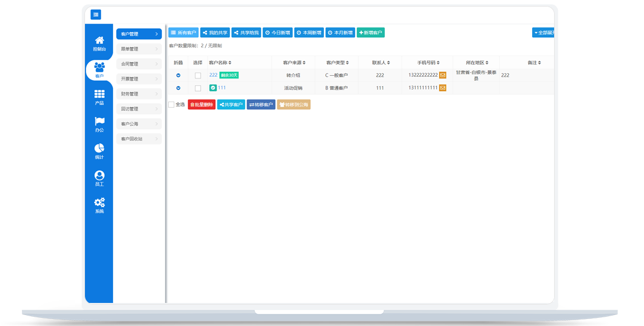
Task: Check the 全选 select-all checkbox
Action: [172, 104]
